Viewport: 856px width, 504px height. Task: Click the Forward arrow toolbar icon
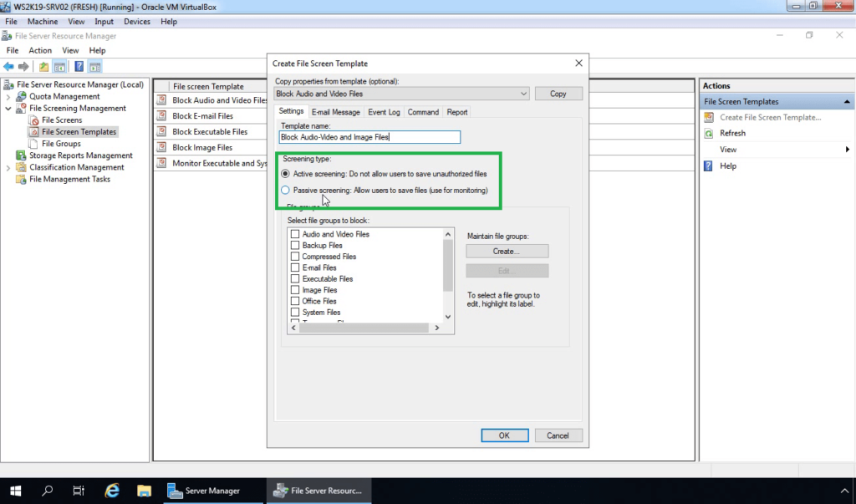23,67
